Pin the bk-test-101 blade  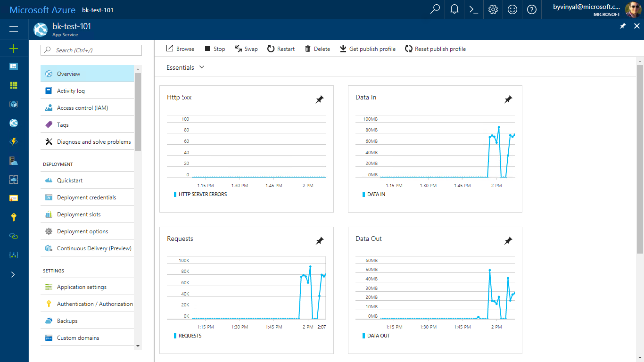(x=623, y=26)
